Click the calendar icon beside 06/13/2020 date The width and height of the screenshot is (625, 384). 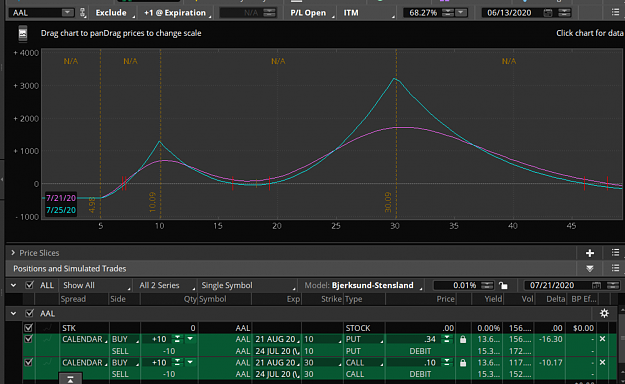pos(548,13)
